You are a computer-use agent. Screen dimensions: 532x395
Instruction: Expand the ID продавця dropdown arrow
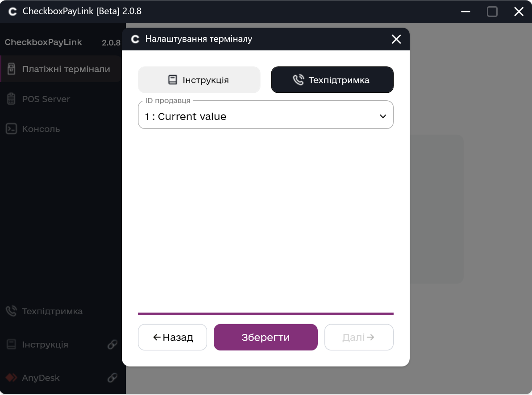382,116
